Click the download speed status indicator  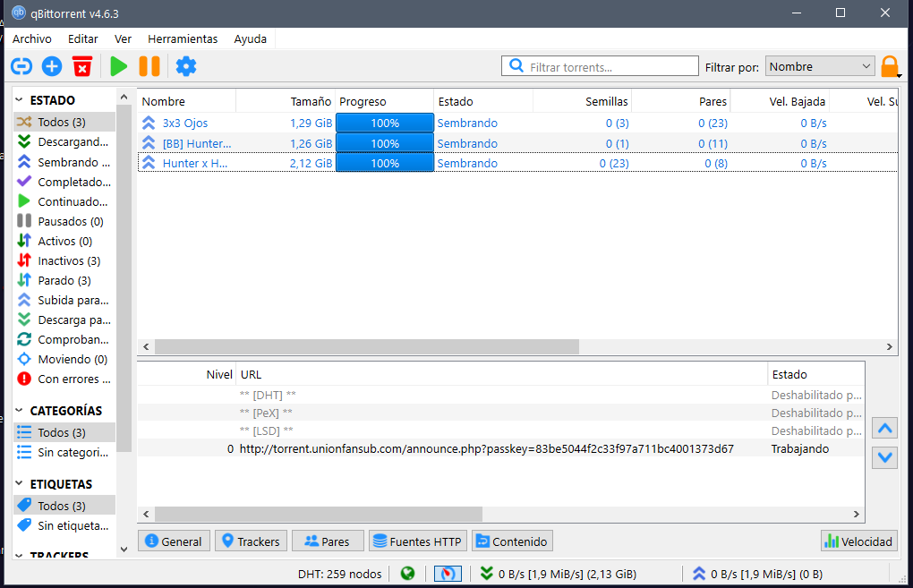click(558, 574)
